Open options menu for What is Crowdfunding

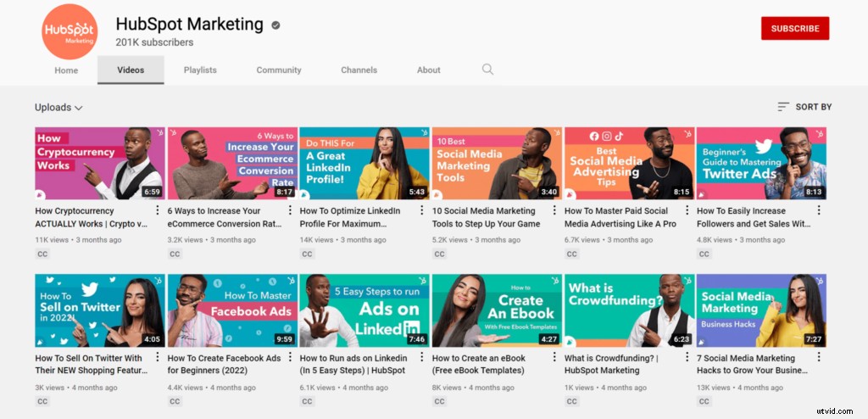(x=687, y=357)
